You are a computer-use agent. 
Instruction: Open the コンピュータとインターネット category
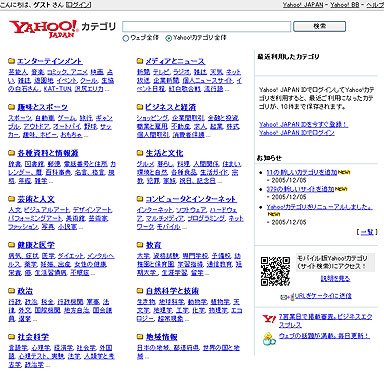click(191, 199)
